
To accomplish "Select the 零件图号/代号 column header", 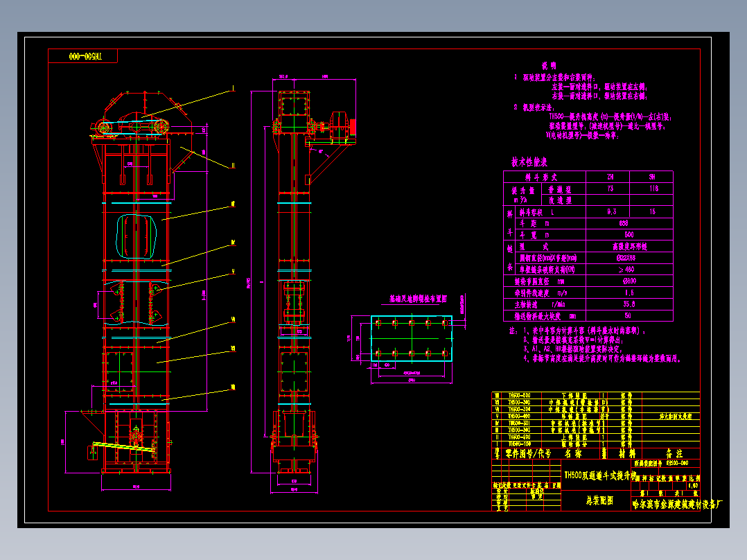I will (528, 454).
